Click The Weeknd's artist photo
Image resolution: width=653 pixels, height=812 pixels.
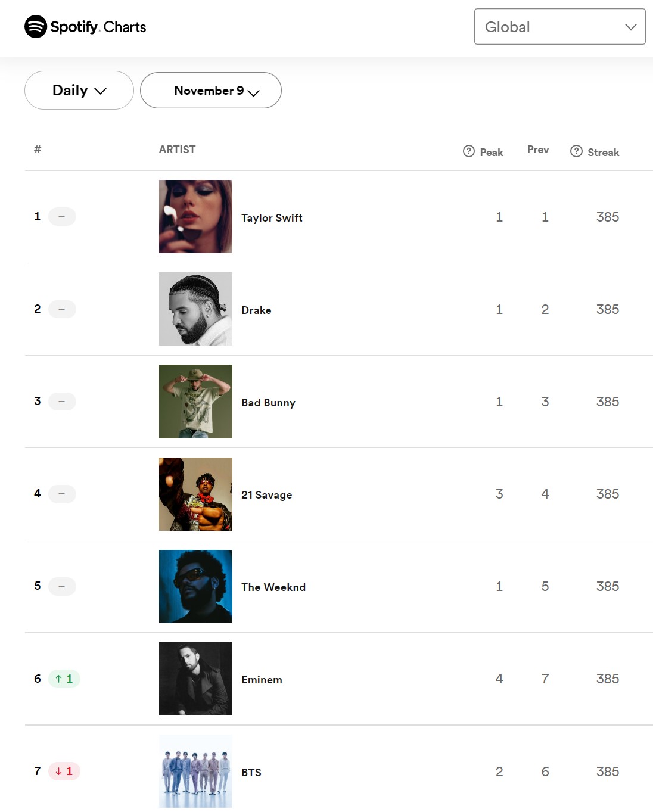coord(195,586)
